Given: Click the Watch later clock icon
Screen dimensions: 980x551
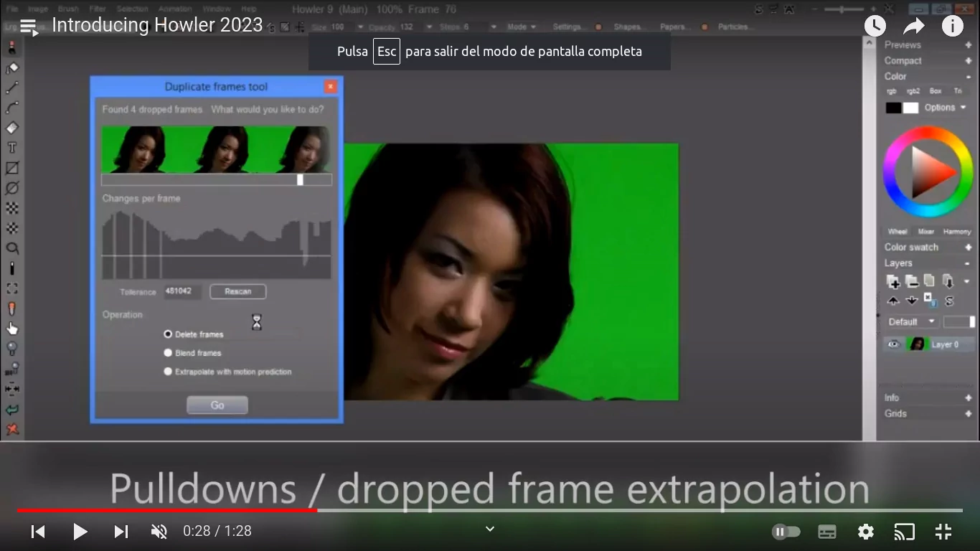Looking at the screenshot, I should tap(875, 27).
